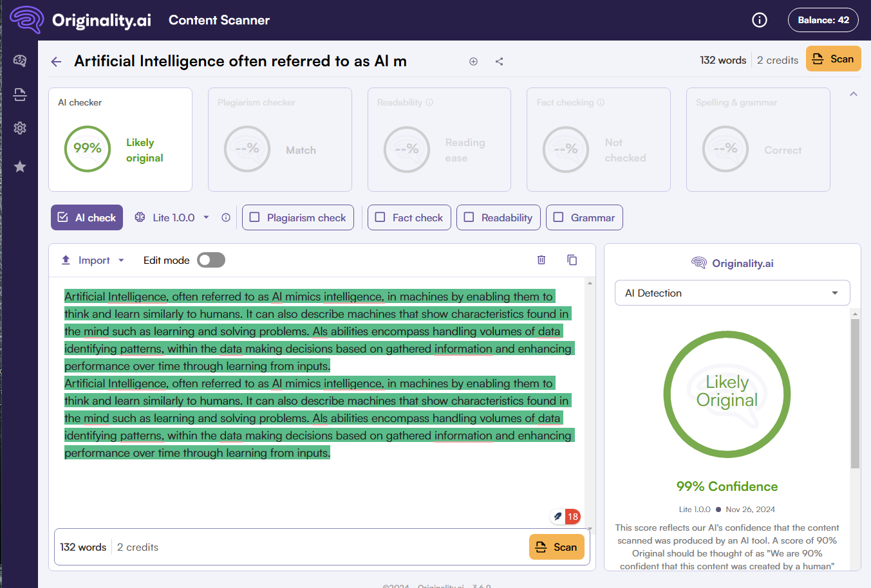Expand the Import dropdown menu
The image size is (871, 588).
[94, 260]
